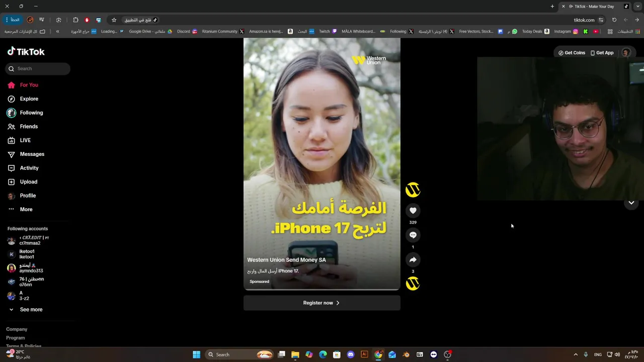Open the browser extensions puzzle icon
Viewport: 644px width, 362px height.
(x=75, y=20)
